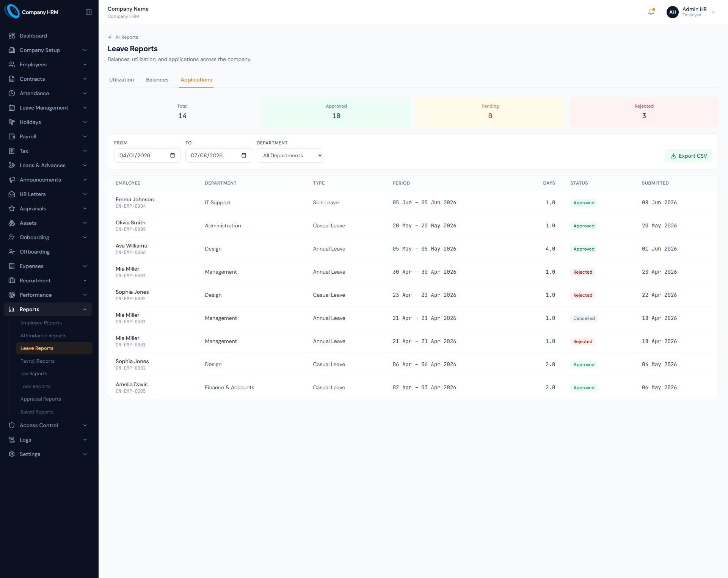The image size is (728, 578).
Task: Click the Tax receipt icon
Action: (12, 151)
